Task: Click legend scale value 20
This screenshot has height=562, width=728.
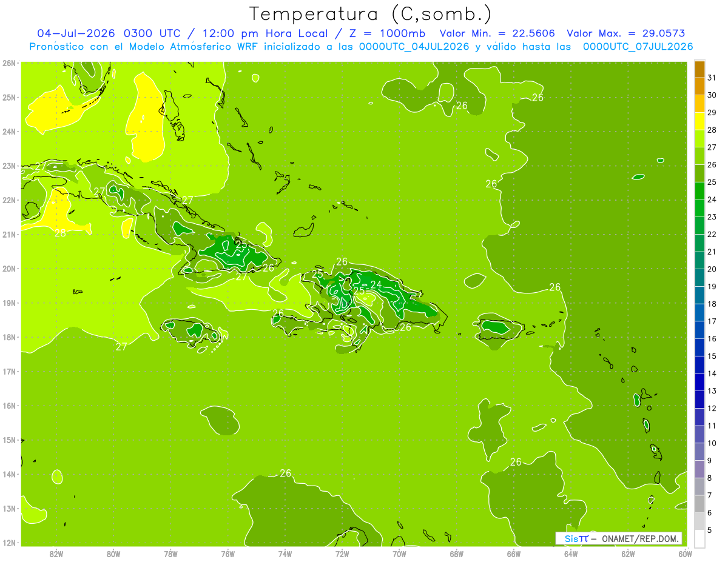Action: click(x=712, y=269)
